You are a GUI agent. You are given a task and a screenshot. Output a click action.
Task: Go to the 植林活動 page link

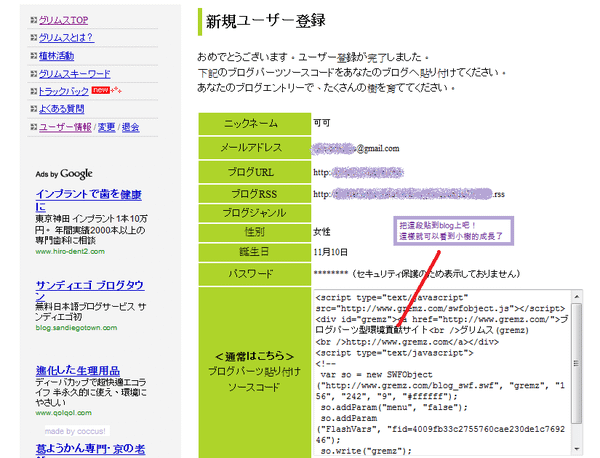[x=56, y=56]
